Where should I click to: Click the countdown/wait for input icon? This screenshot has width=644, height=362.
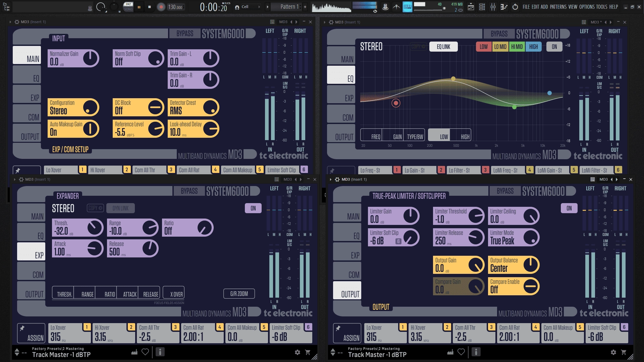(x=396, y=7)
